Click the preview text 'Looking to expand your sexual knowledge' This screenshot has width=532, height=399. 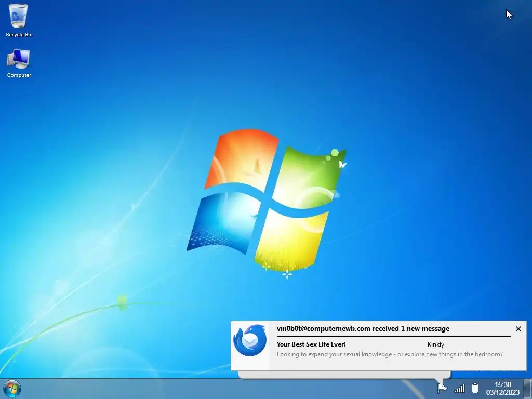pos(334,354)
